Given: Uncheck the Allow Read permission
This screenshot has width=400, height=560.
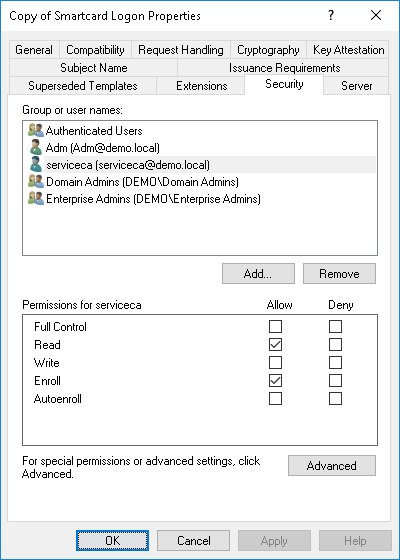Looking at the screenshot, I should pyautogui.click(x=275, y=345).
